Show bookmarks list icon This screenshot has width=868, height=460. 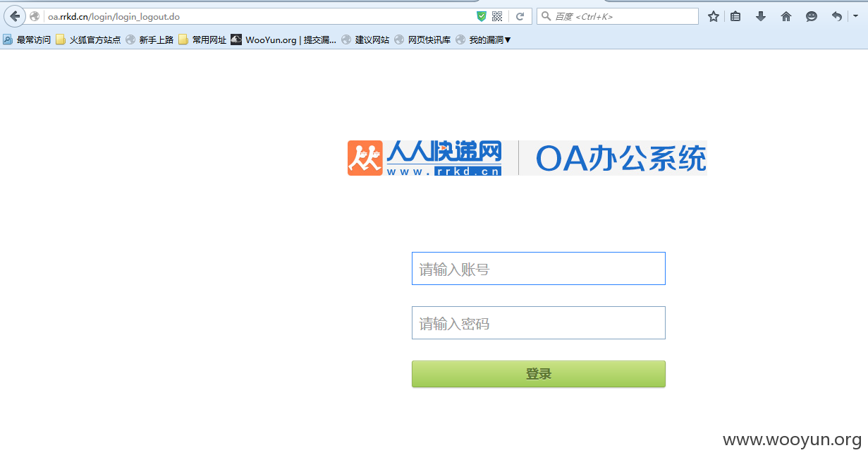(735, 16)
